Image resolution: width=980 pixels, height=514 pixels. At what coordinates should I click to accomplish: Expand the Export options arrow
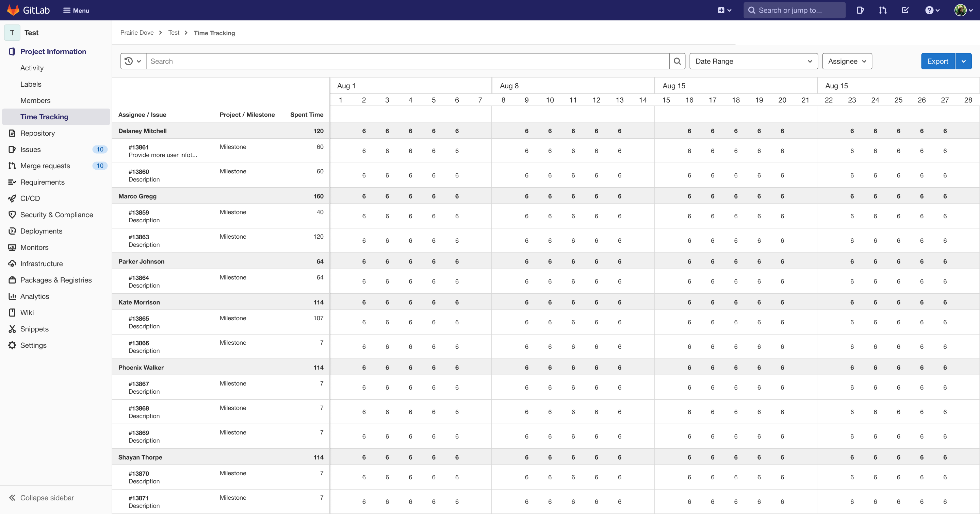click(964, 61)
